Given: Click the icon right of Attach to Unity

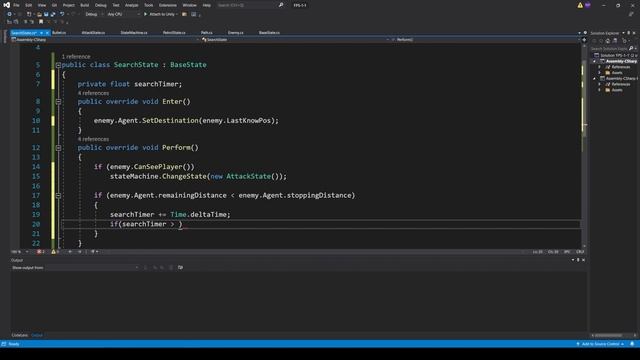Looking at the screenshot, I should (x=184, y=14).
